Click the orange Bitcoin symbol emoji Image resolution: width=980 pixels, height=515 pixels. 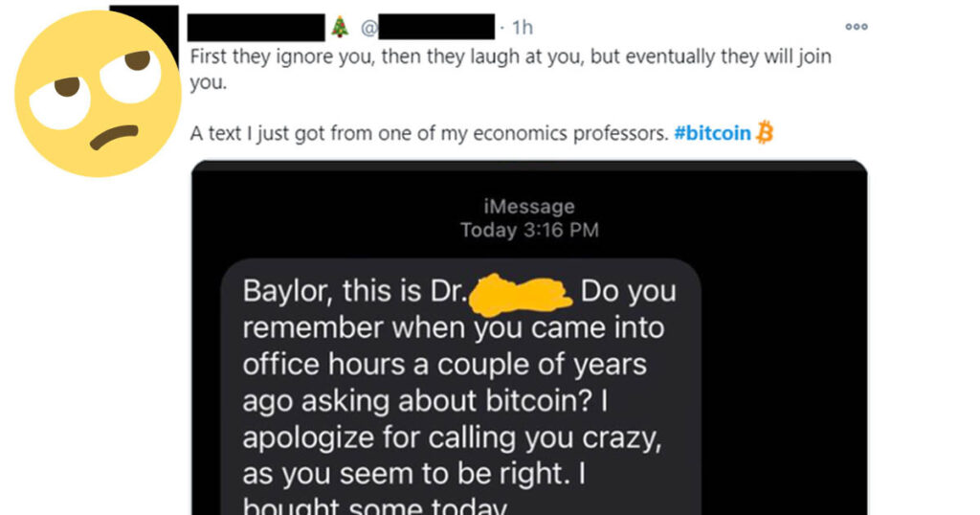click(x=765, y=132)
